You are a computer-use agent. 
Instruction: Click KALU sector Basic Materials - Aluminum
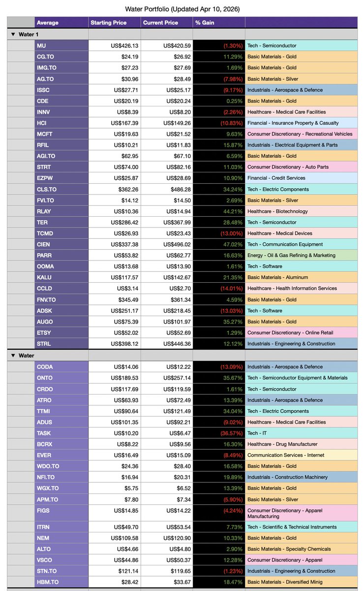(x=301, y=277)
